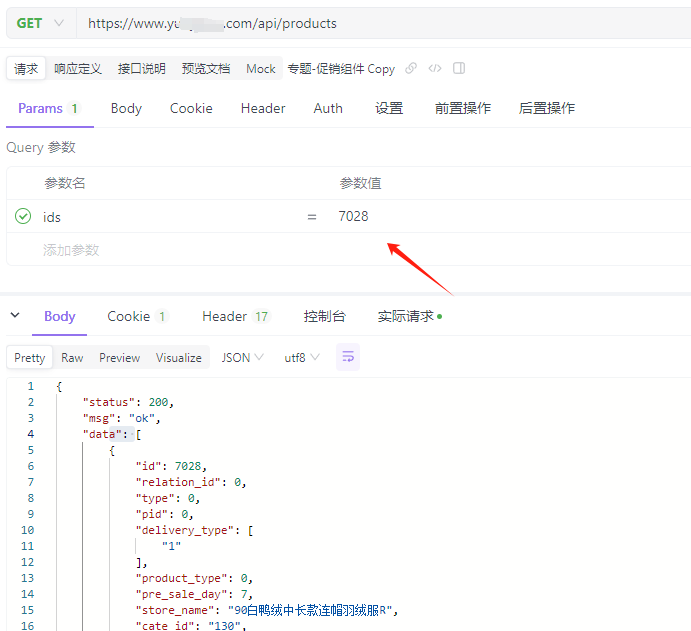Switch to the Mock tab

[260, 69]
